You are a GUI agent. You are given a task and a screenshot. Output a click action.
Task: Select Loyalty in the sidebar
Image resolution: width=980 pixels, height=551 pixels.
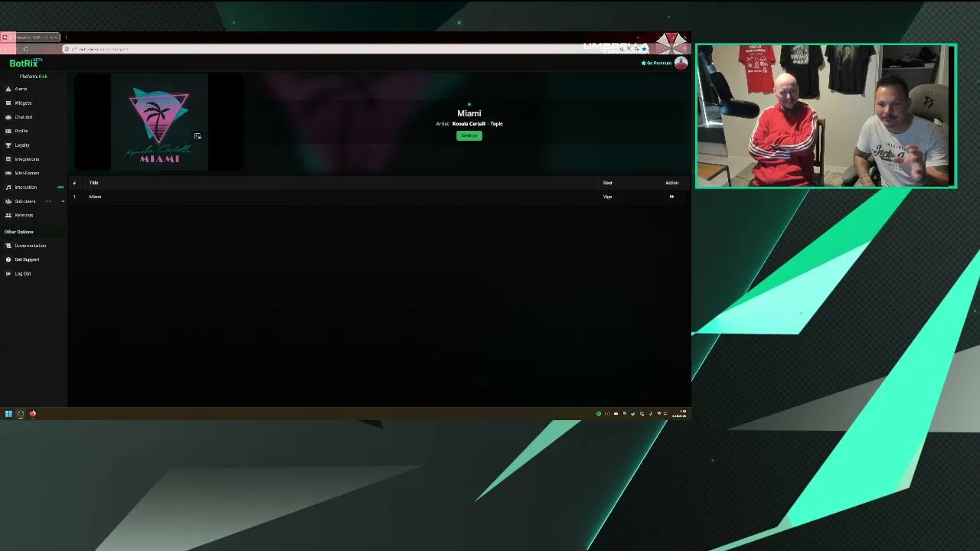coord(22,145)
